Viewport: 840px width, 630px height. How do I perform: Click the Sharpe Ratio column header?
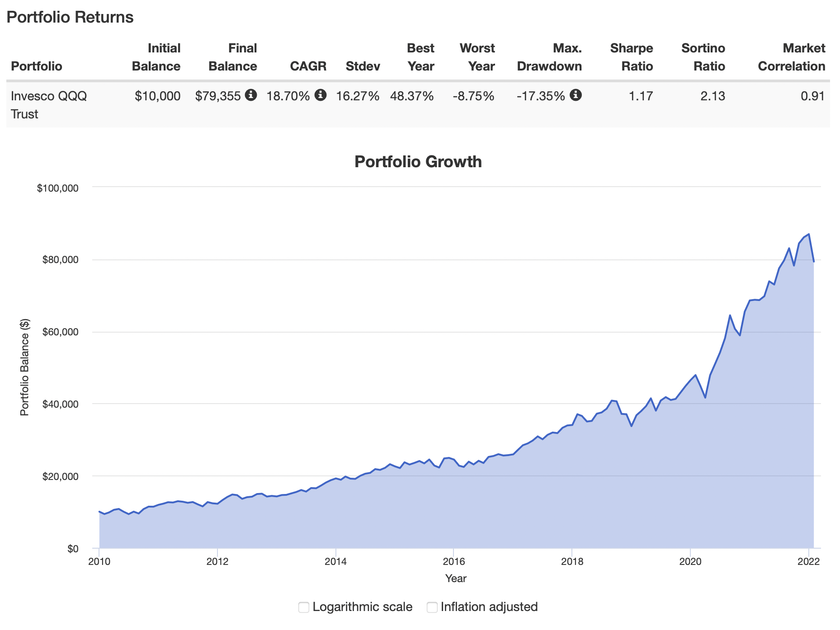[x=632, y=57]
